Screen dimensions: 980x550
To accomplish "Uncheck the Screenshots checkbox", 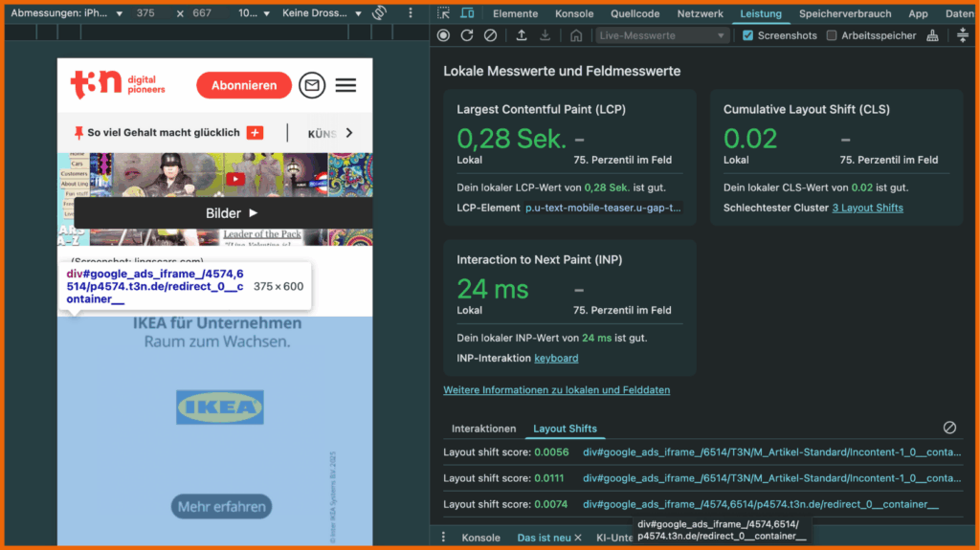I will point(748,35).
